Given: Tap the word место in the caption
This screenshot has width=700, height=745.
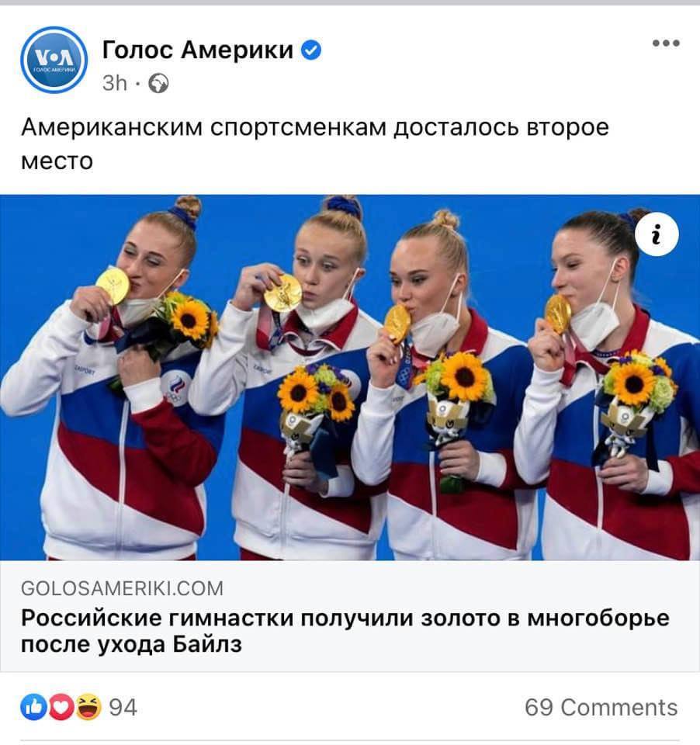Looking at the screenshot, I should click(x=57, y=161).
